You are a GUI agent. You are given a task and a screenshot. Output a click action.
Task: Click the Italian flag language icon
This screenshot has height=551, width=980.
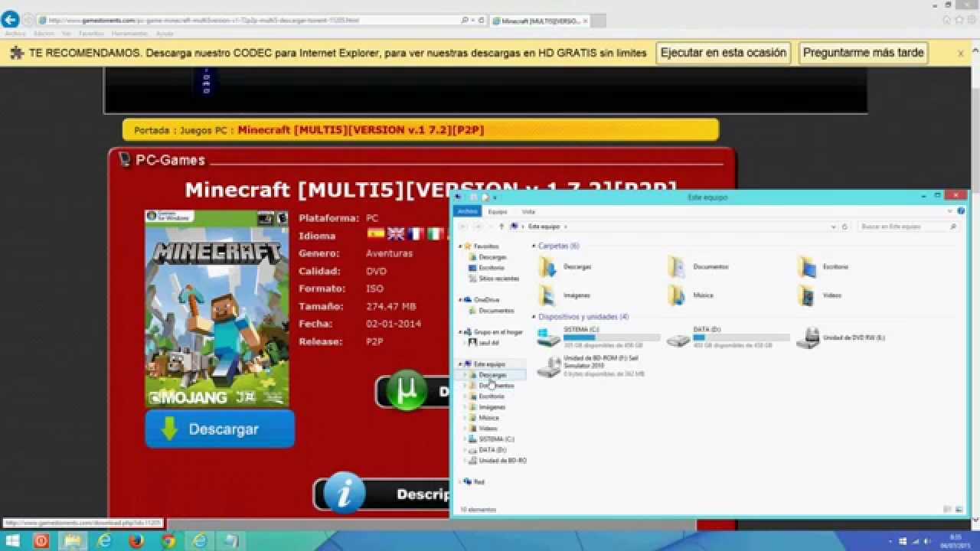(436, 233)
